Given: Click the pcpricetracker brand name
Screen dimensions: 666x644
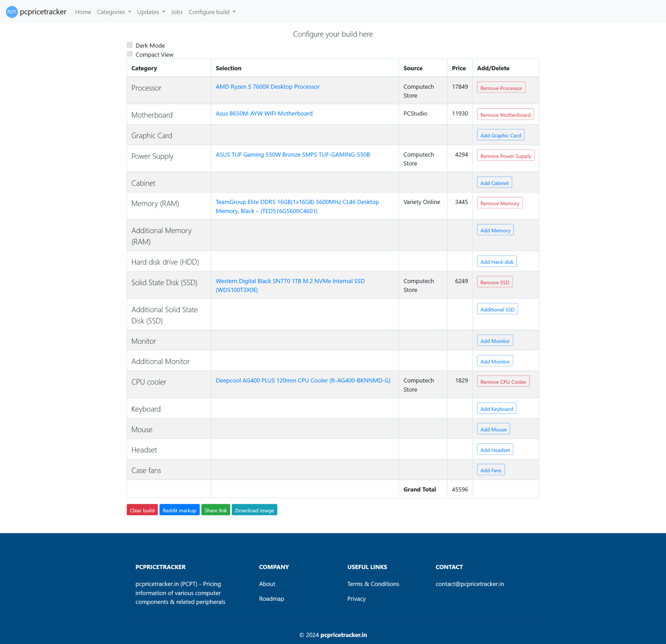Looking at the screenshot, I should pos(43,12).
